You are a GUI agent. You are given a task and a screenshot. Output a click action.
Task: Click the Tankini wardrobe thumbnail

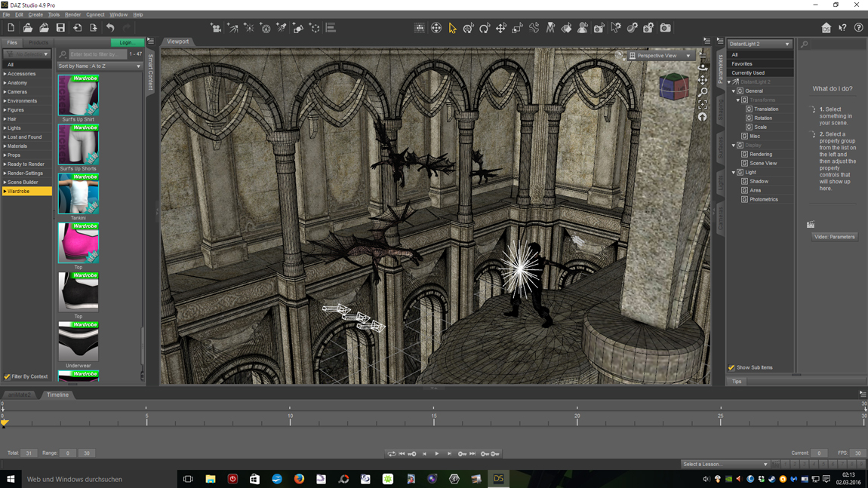tap(78, 194)
